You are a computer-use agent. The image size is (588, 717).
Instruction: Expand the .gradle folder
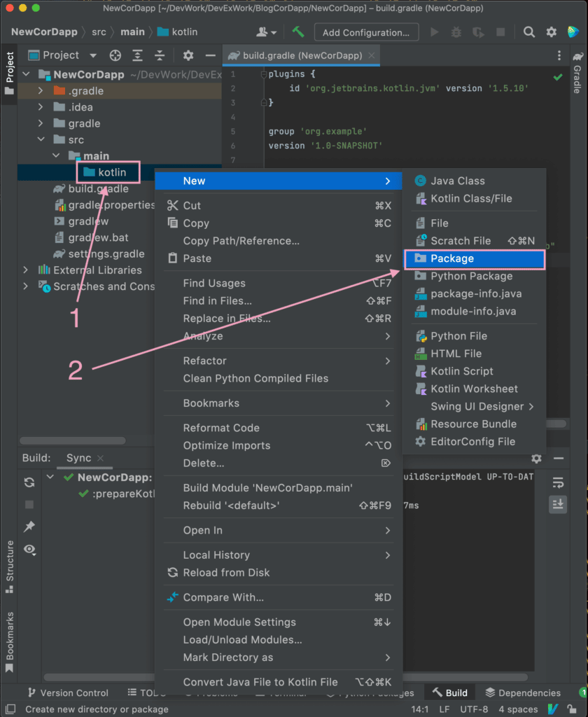click(41, 90)
